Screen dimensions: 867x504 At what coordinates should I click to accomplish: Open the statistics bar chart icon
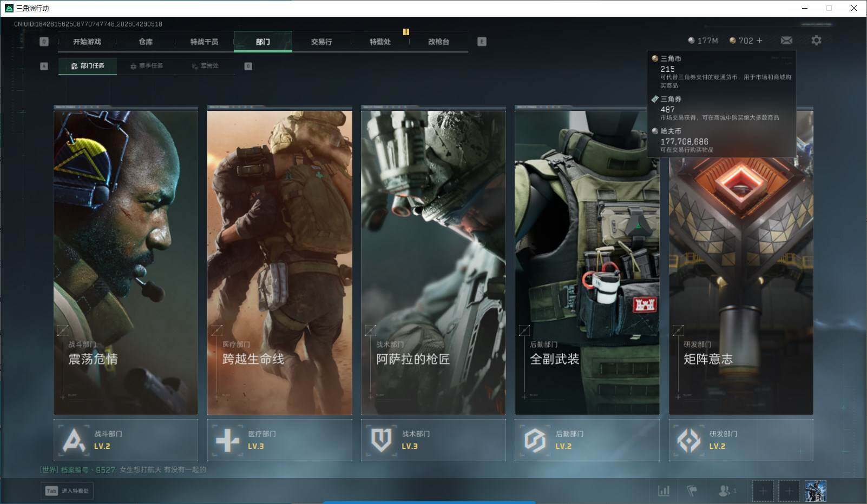(x=664, y=490)
